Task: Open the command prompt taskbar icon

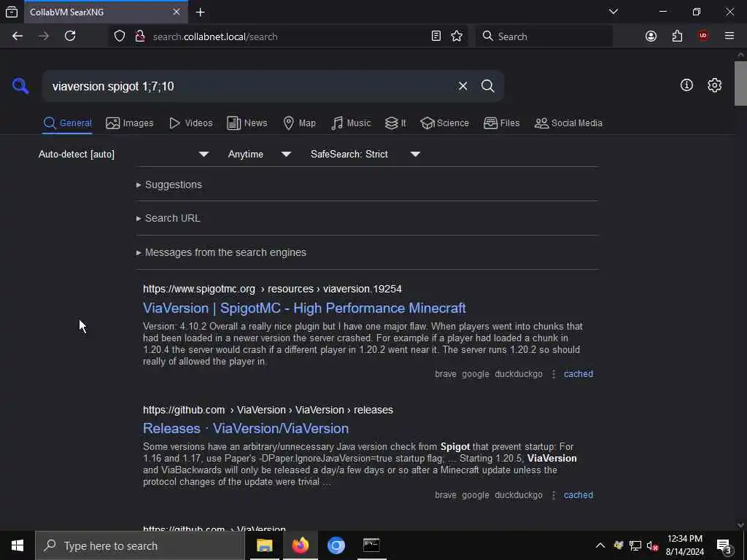Action: click(x=371, y=545)
